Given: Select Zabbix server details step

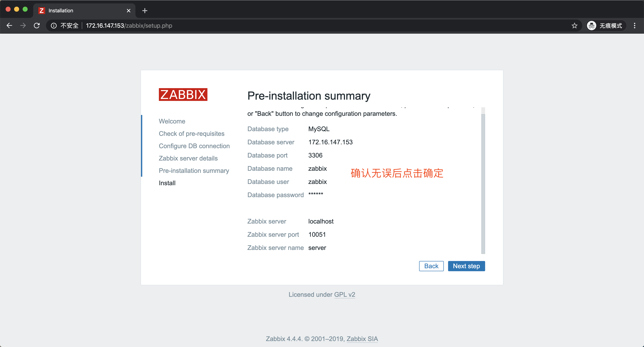Looking at the screenshot, I should click(x=188, y=158).
